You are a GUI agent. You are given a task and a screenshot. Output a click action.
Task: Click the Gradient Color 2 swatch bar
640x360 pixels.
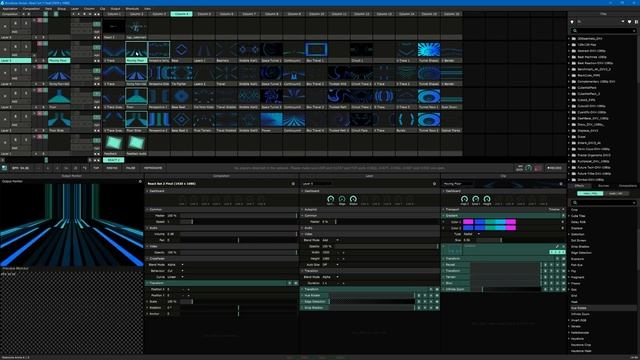[x=489, y=228]
